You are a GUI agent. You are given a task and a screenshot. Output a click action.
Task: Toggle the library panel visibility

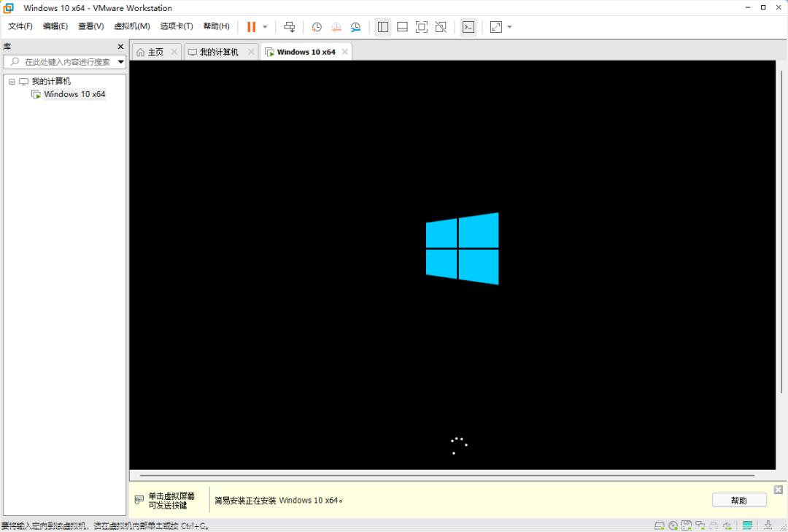pyautogui.click(x=382, y=27)
